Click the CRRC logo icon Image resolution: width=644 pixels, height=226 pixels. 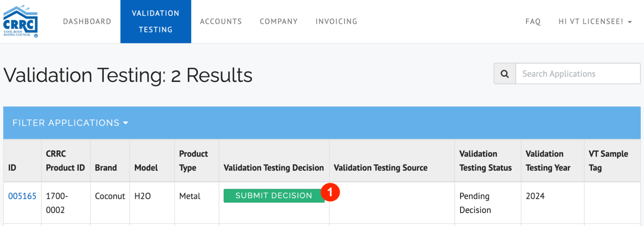[21, 21]
